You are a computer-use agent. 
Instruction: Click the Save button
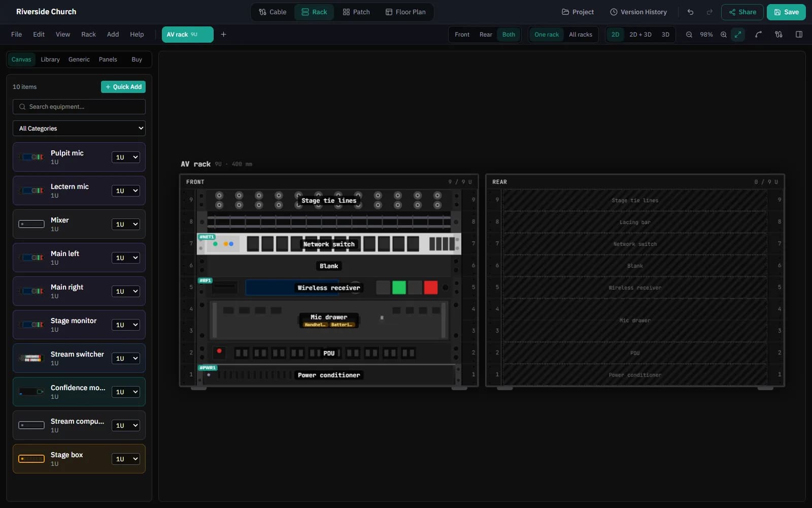point(786,12)
